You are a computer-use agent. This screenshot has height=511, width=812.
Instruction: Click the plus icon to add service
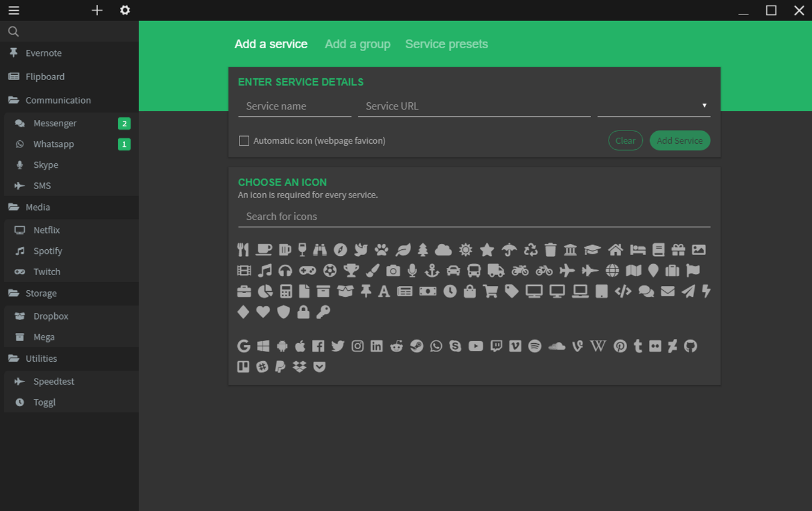pyautogui.click(x=97, y=10)
